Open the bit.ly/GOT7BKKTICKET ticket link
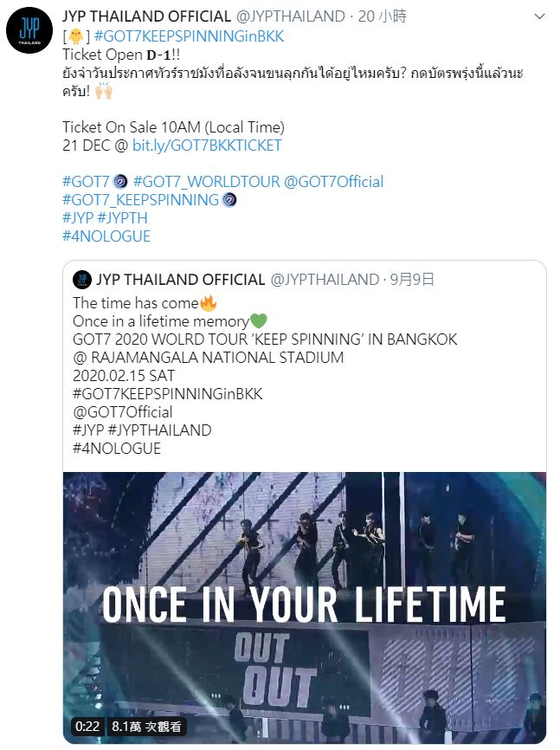 coord(207,145)
